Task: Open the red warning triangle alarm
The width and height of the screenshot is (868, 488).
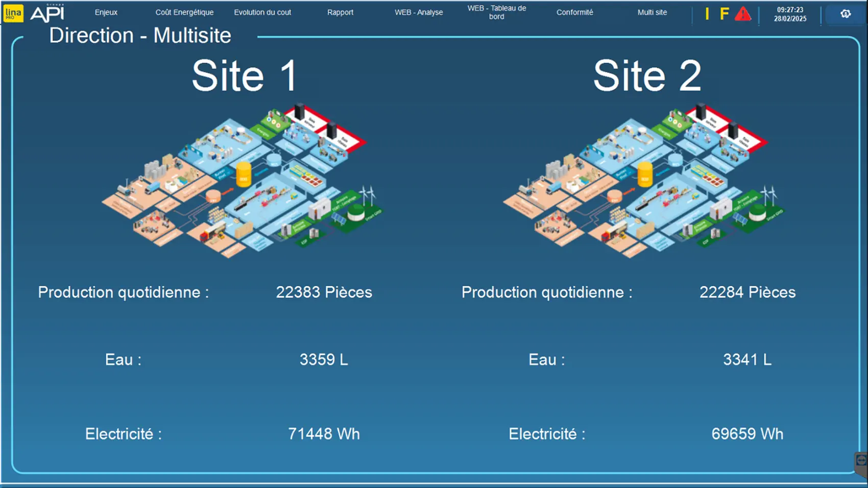Action: click(x=743, y=14)
